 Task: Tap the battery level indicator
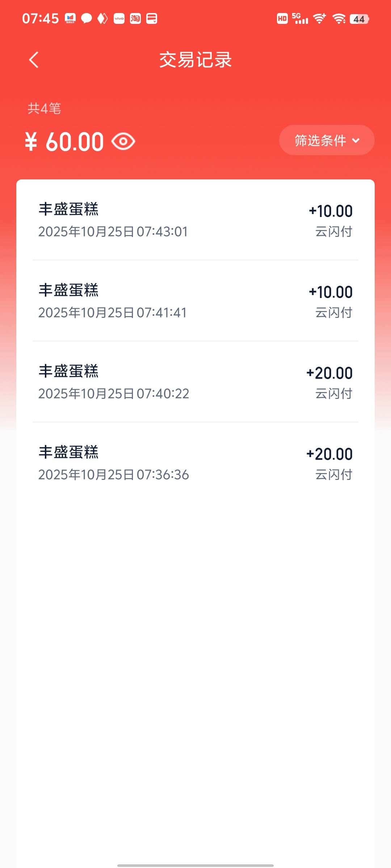[x=359, y=19]
